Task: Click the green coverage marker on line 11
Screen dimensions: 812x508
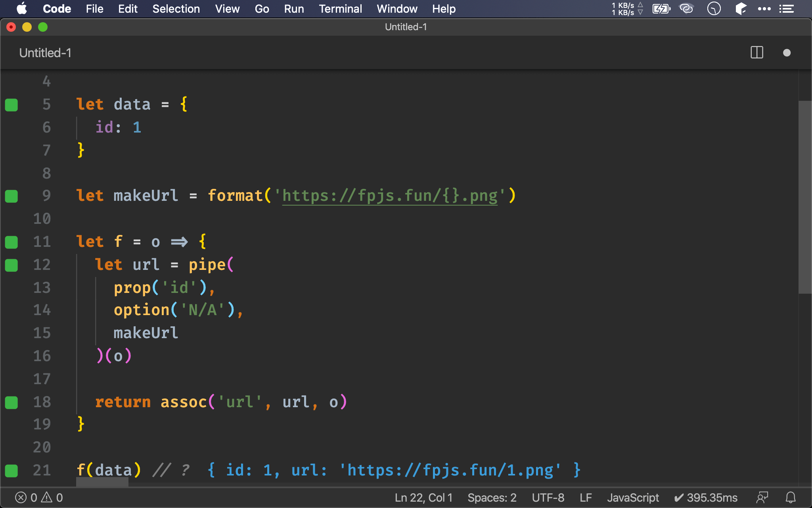Action: [11, 242]
